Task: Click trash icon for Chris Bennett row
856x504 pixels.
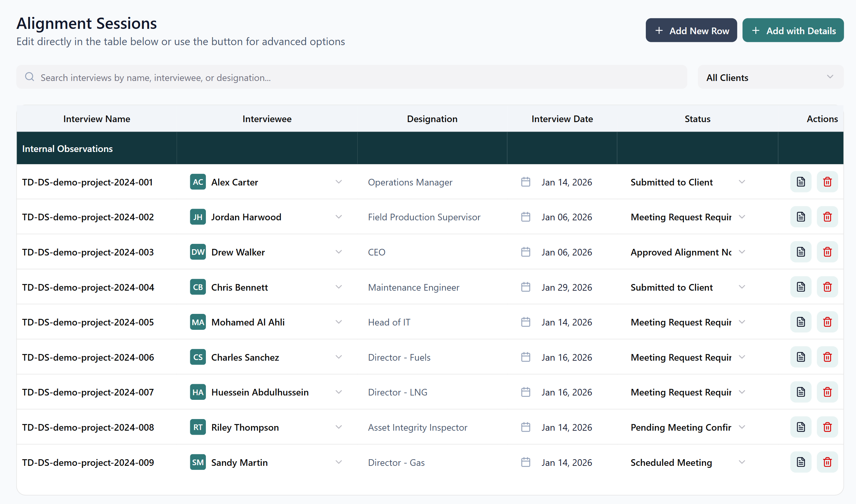Action: tap(827, 287)
